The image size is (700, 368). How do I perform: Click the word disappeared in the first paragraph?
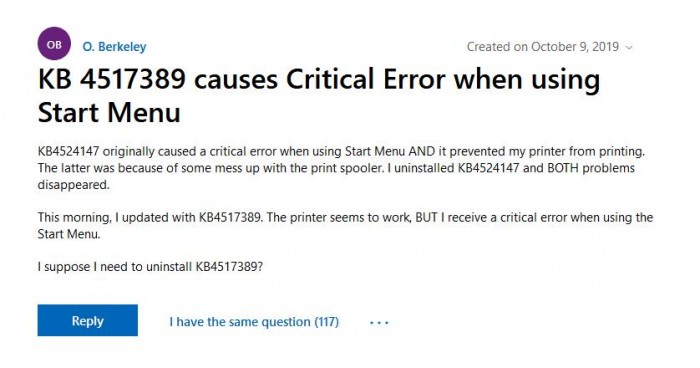point(74,185)
